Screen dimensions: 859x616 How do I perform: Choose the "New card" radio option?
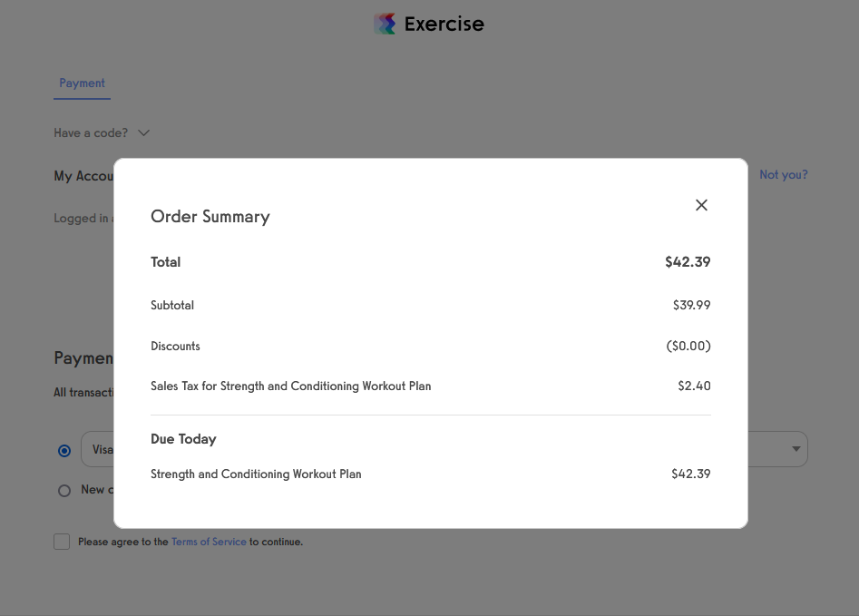click(x=63, y=490)
